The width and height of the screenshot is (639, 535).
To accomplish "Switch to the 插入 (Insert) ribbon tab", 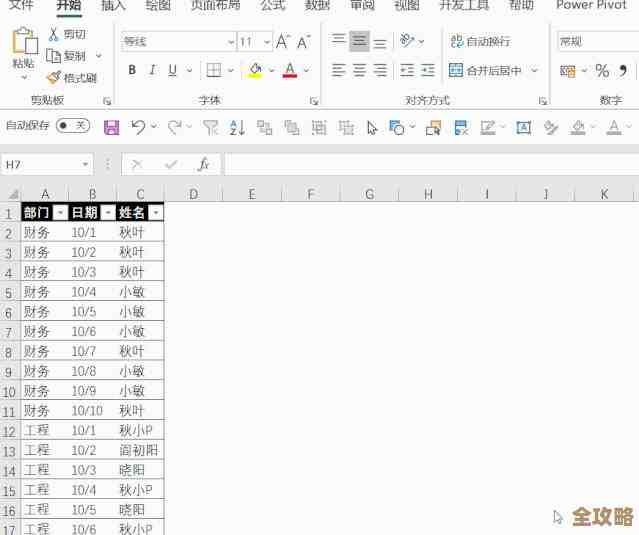I will (x=114, y=5).
